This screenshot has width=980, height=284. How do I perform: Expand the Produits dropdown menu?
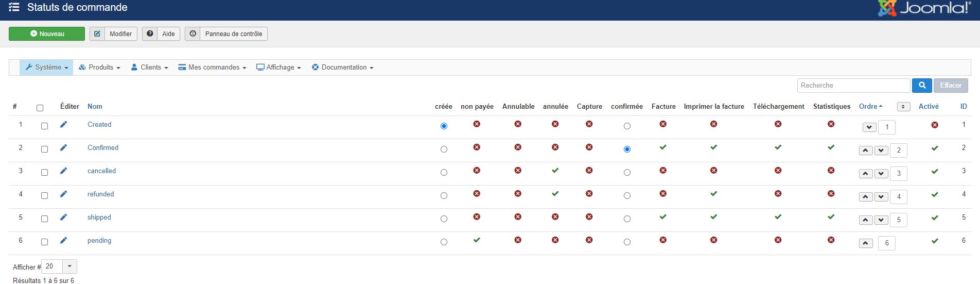[x=99, y=68]
